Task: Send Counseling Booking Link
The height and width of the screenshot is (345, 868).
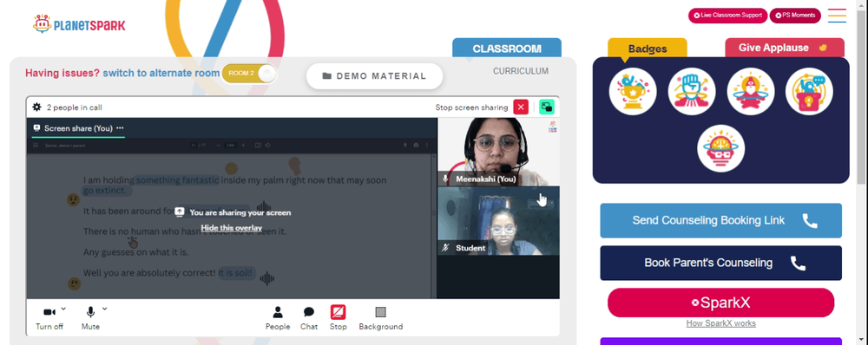Action: [x=720, y=220]
